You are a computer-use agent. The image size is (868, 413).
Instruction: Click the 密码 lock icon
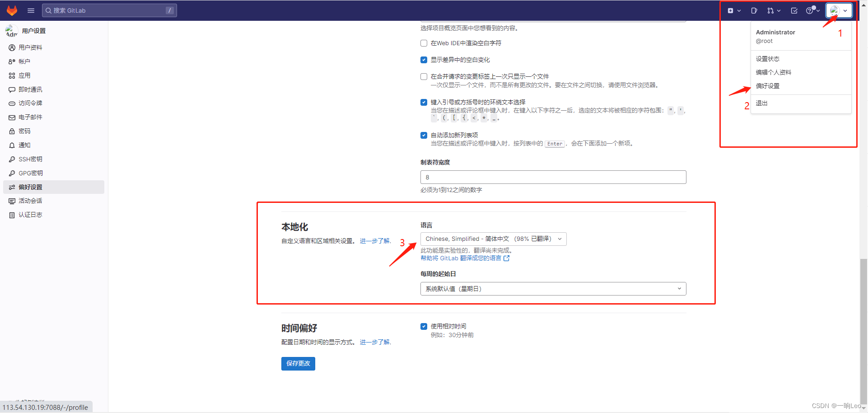(12, 131)
